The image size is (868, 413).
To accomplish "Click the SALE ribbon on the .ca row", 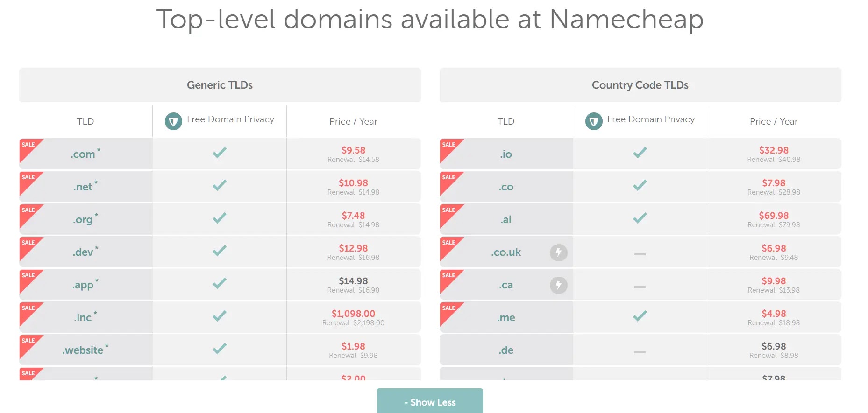I will pyautogui.click(x=449, y=278).
